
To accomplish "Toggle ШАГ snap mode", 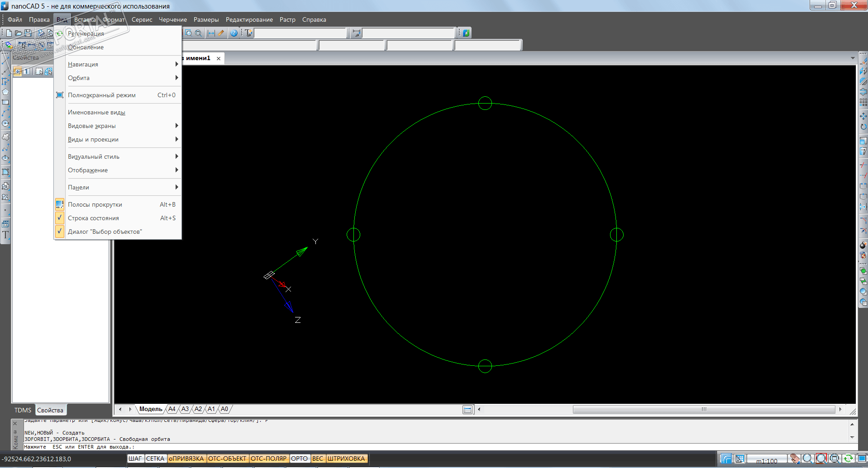I will pyautogui.click(x=135, y=459).
